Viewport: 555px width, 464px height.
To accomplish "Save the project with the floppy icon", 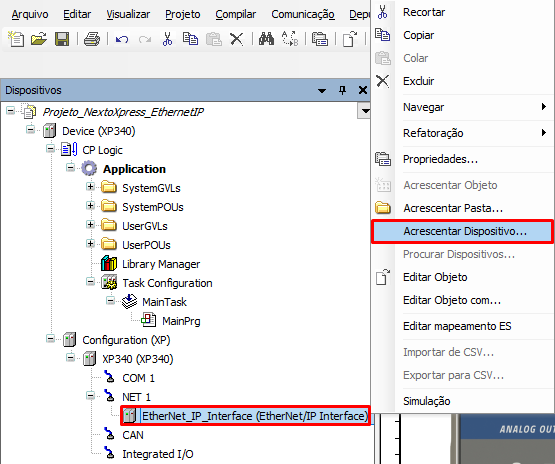I will tap(62, 39).
